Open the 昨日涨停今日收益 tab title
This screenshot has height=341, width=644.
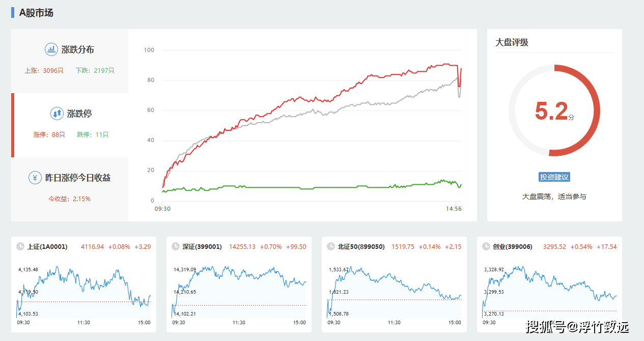tap(78, 178)
